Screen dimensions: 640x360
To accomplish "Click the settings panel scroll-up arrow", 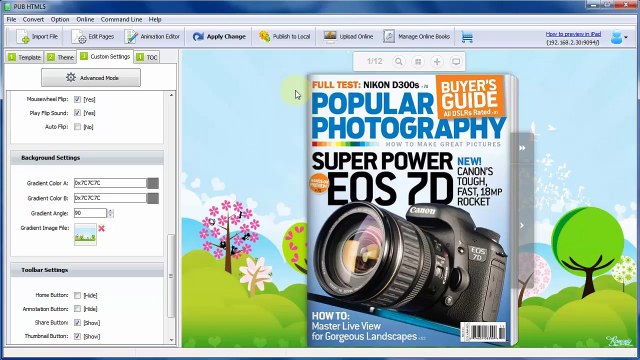I will click(171, 95).
